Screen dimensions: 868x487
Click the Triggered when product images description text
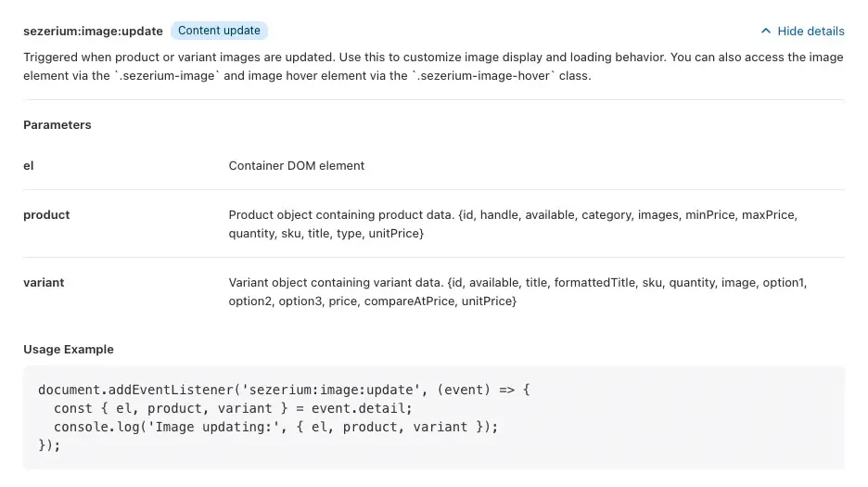(433, 67)
